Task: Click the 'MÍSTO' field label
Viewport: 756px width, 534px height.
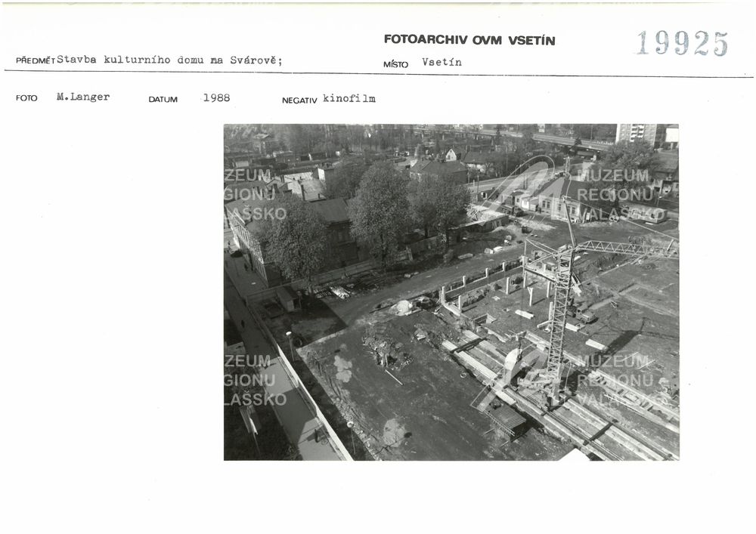Action: click(395, 64)
